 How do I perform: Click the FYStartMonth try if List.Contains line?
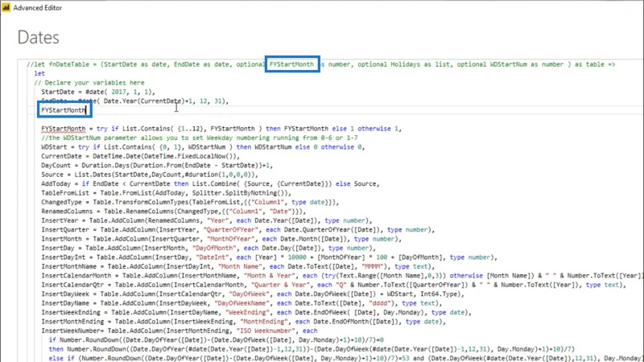[x=221, y=129]
